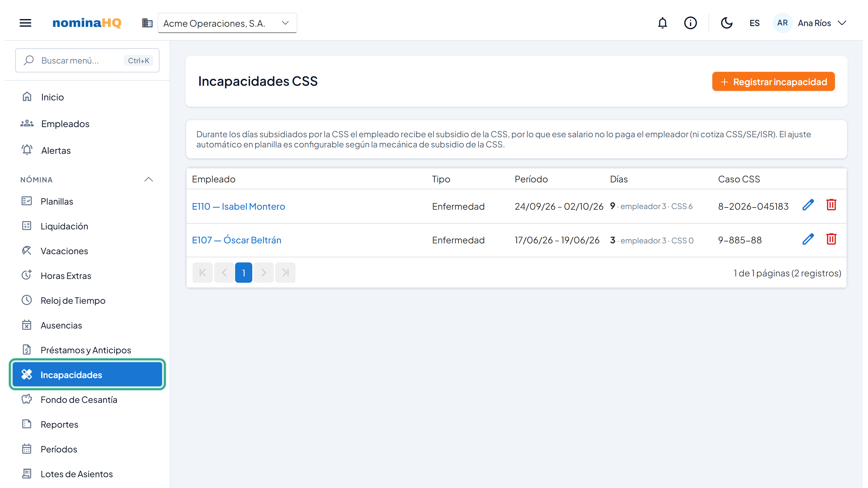Click the nominaHQ logo
Viewport: 868px width, 488px height.
[87, 23]
